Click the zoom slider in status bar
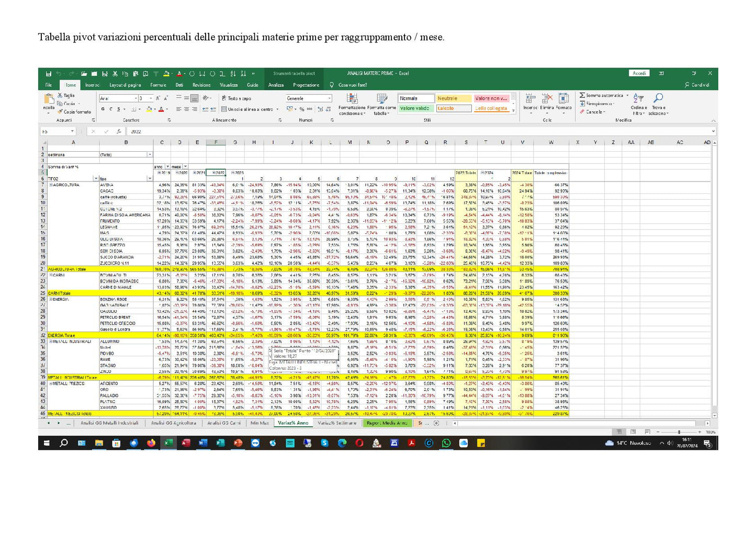The width and height of the screenshot is (756, 534). click(679, 432)
